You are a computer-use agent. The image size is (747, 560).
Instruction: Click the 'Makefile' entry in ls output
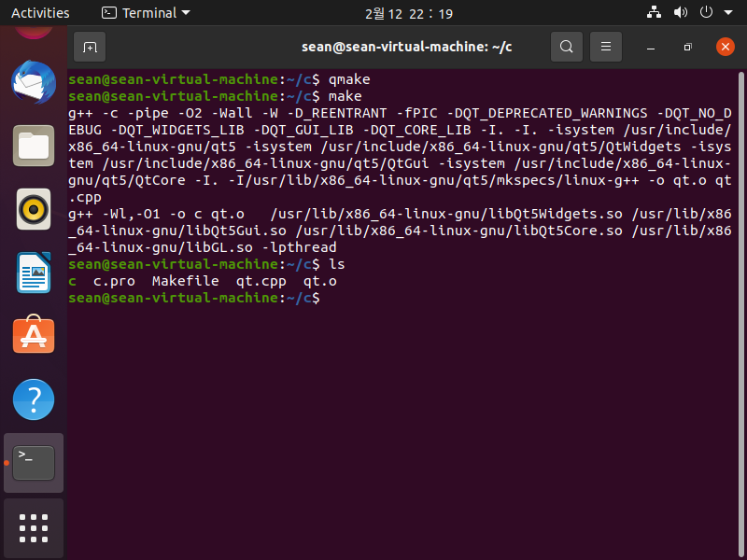tap(185, 281)
